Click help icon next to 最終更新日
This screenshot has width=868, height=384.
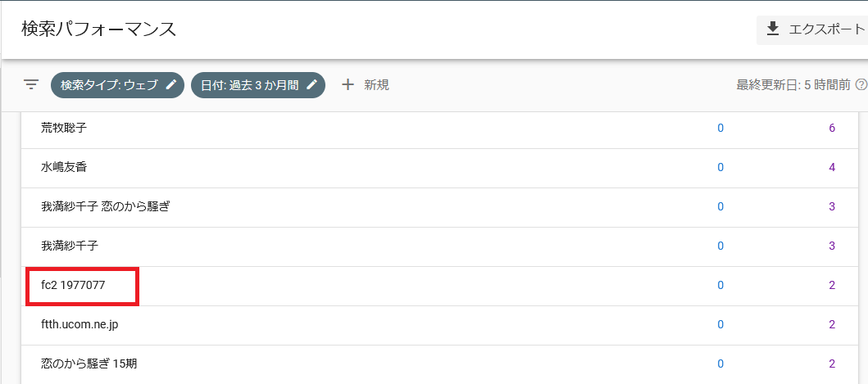861,84
